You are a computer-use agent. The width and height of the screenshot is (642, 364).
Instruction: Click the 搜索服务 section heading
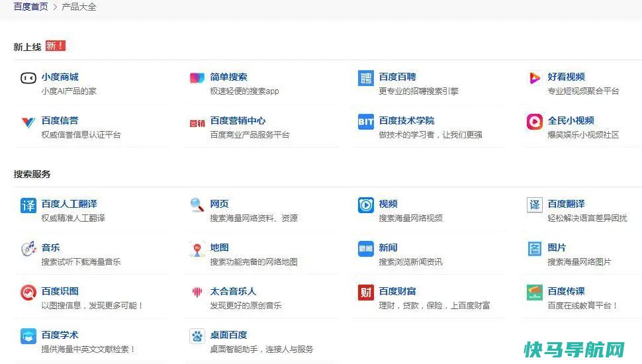click(32, 174)
